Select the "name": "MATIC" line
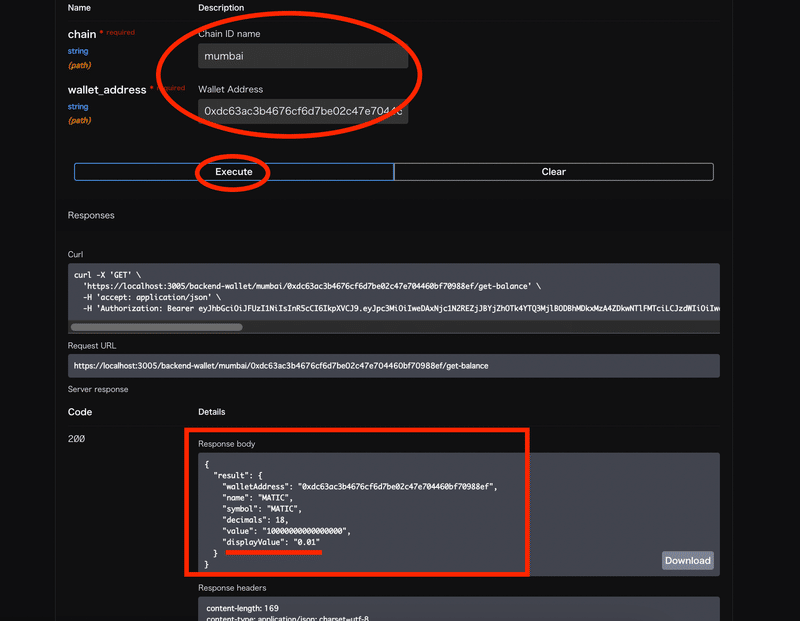 pos(258,498)
